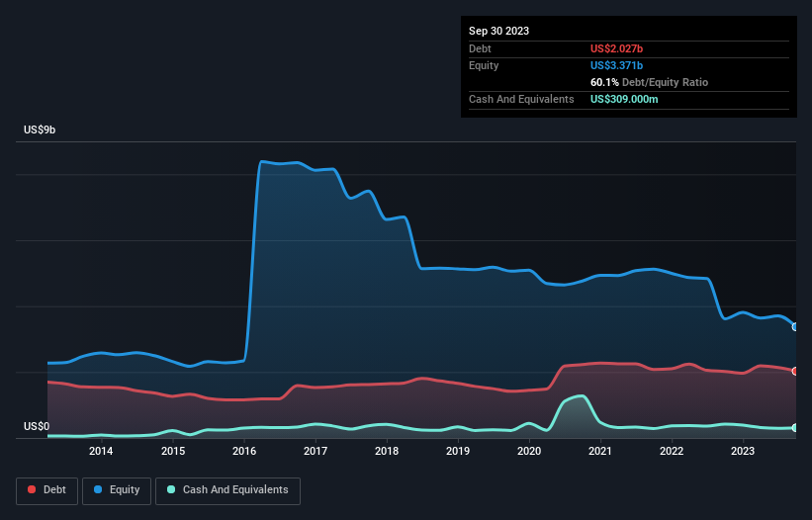Click the teal Cash legend dot

(171, 489)
